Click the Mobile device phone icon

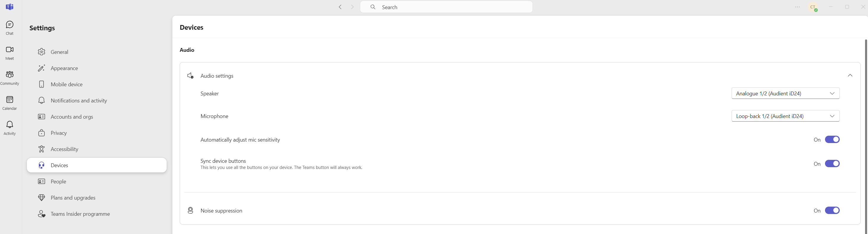coord(42,84)
